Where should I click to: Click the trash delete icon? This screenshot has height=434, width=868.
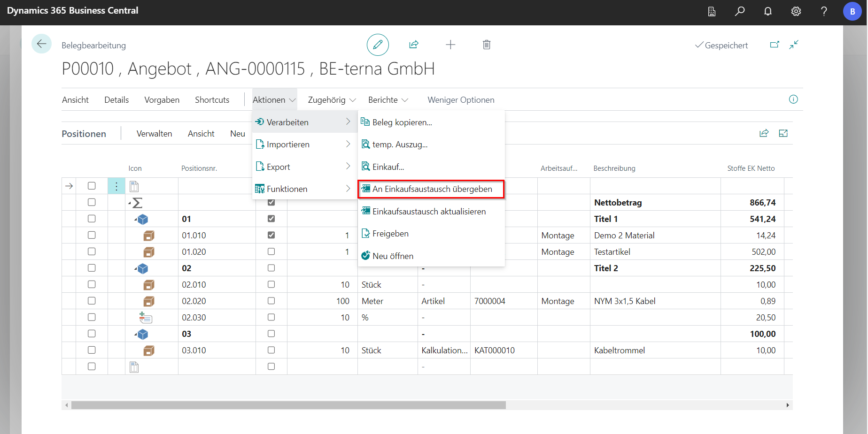pos(487,45)
